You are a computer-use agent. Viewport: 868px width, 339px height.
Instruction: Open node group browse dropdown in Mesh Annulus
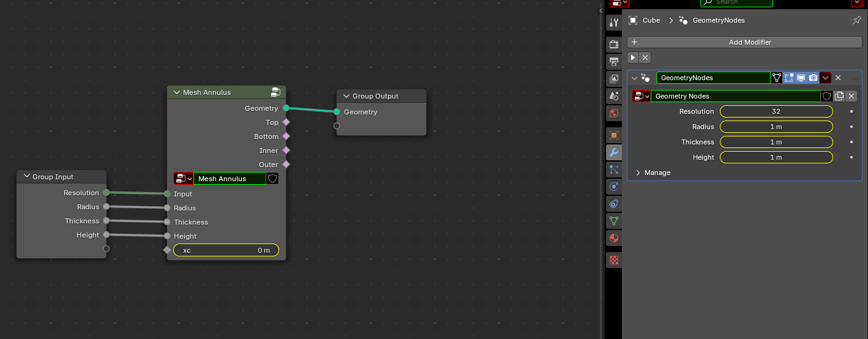pyautogui.click(x=184, y=179)
